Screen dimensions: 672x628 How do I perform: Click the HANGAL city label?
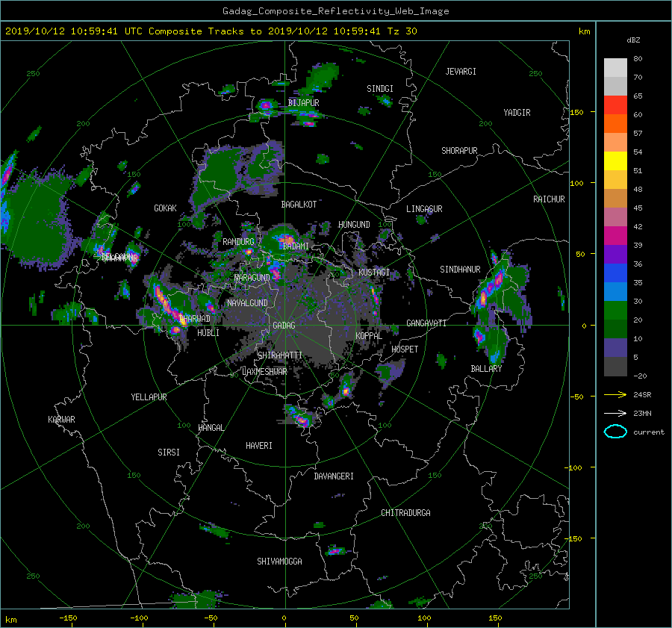(211, 428)
